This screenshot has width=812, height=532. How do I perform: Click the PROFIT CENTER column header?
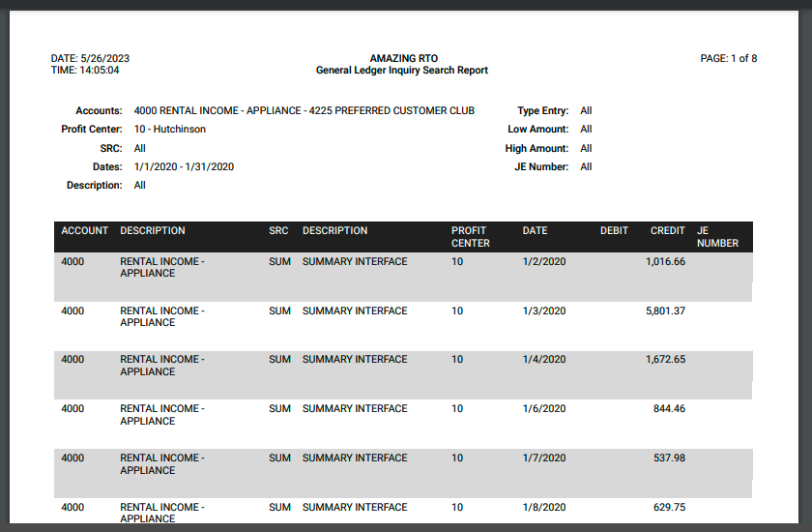(x=470, y=237)
